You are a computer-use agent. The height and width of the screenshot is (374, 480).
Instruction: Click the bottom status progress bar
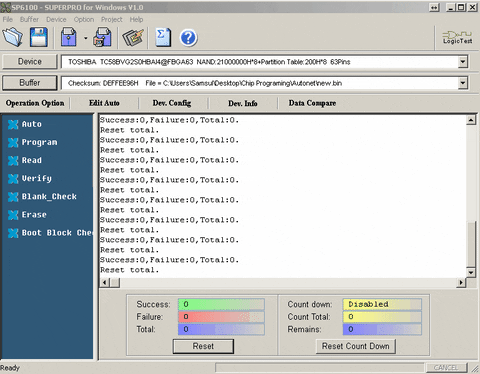[320, 367]
